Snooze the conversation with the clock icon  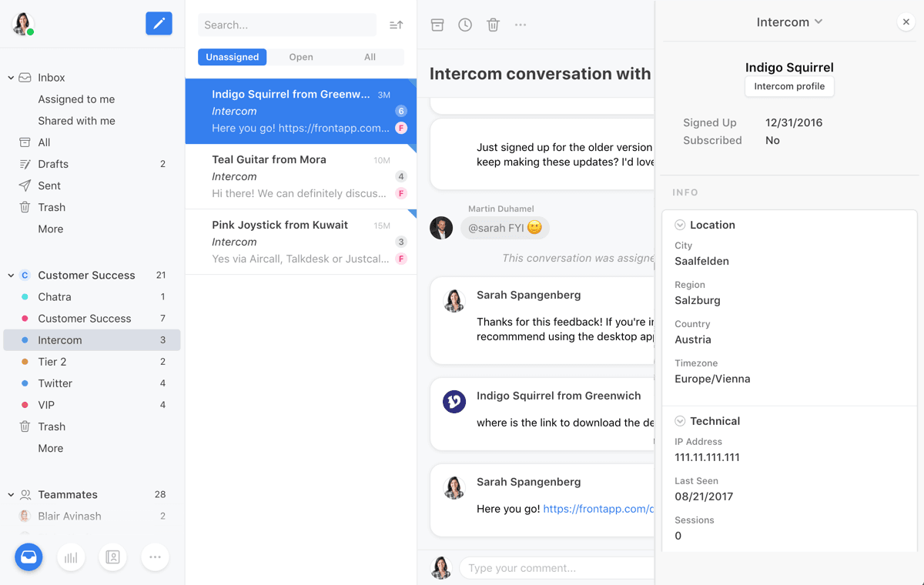[465, 25]
